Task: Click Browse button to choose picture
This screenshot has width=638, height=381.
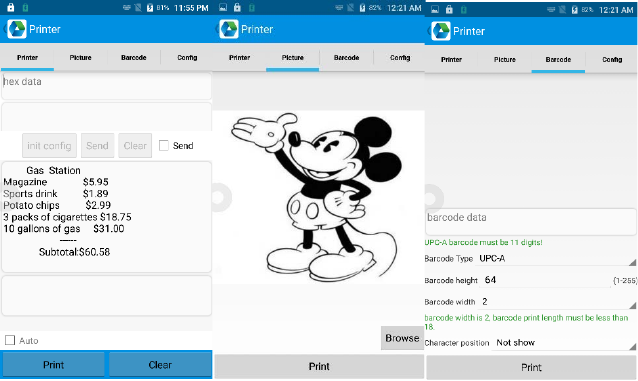Action: tap(402, 338)
